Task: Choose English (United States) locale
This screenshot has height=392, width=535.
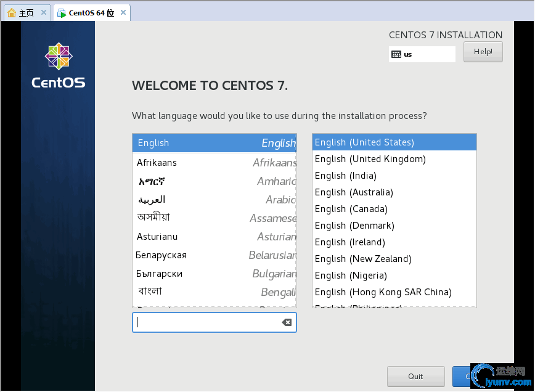Action: tap(394, 142)
